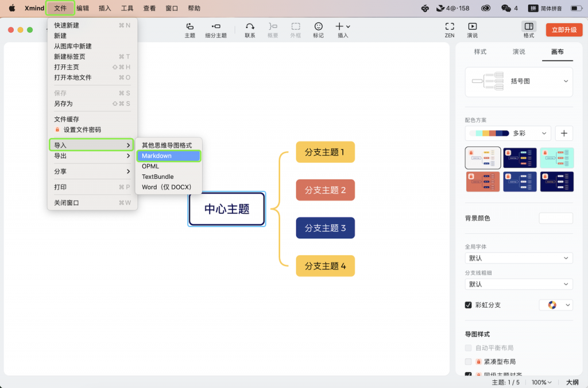
Task: Switch to 大纲 outline view
Action: (572, 382)
